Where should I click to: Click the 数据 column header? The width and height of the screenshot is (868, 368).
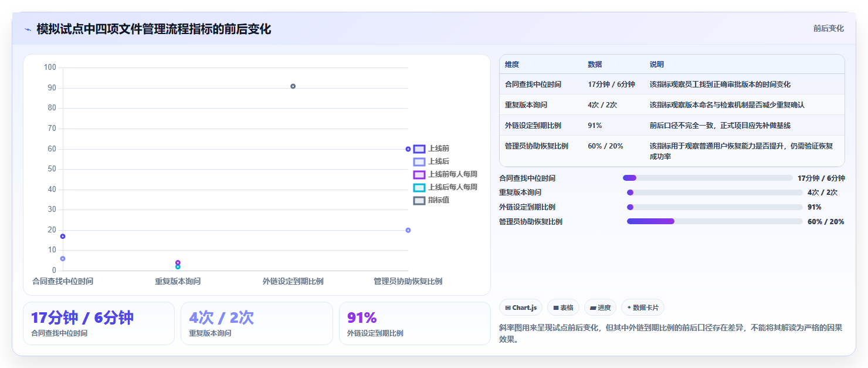[595, 65]
